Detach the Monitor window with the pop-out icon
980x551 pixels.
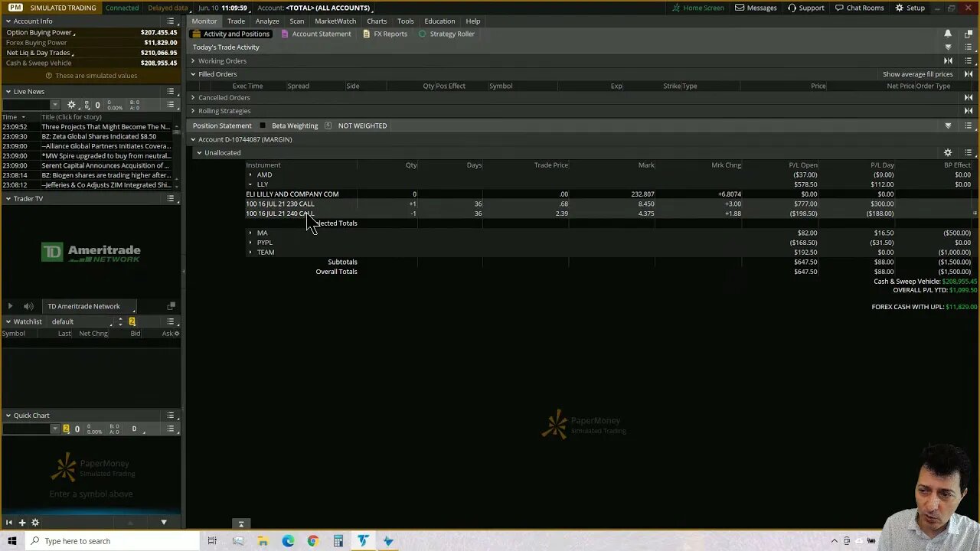[969, 34]
